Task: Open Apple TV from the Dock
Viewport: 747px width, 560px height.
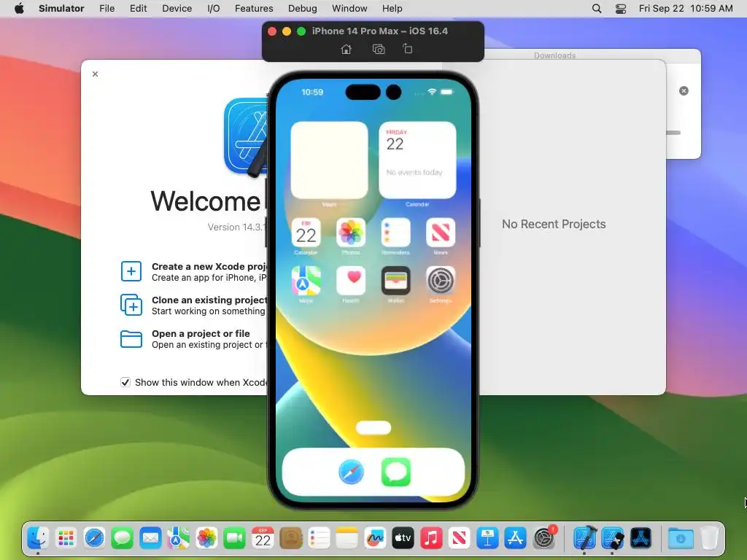Action: click(403, 538)
